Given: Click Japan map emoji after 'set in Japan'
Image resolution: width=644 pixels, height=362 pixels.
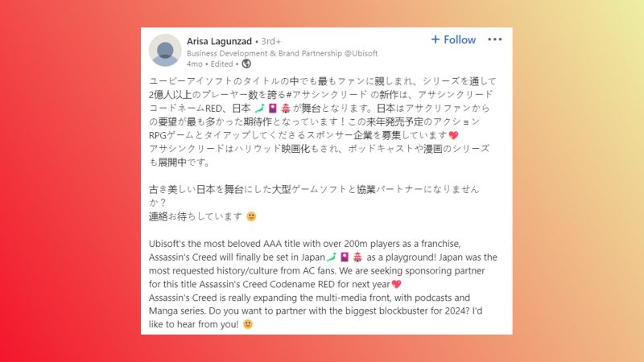Looking at the screenshot, I should 332,257.
